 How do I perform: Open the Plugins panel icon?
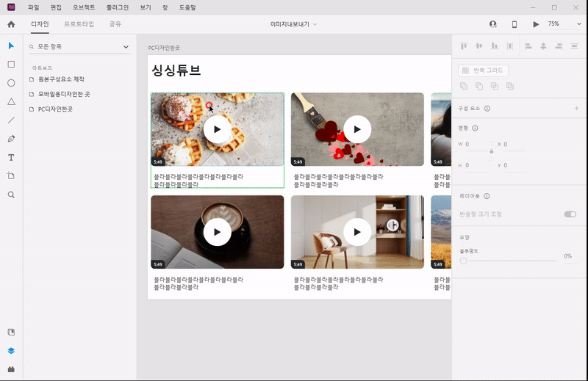[11, 369]
